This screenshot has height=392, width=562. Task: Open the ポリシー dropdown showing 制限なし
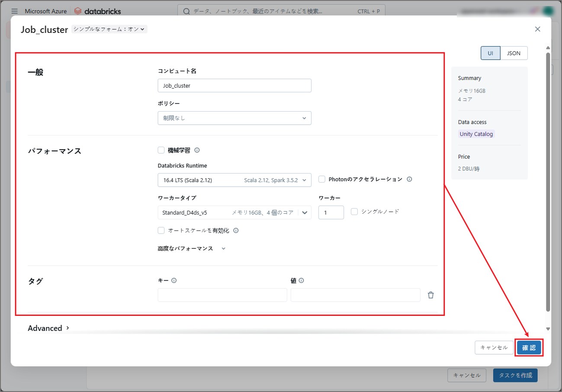pyautogui.click(x=234, y=118)
